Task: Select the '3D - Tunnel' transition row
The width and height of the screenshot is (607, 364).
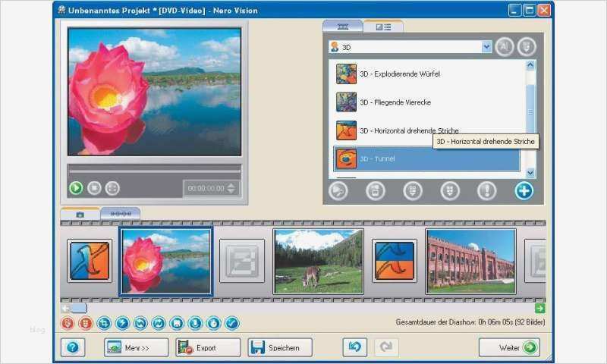Action: coord(426,159)
